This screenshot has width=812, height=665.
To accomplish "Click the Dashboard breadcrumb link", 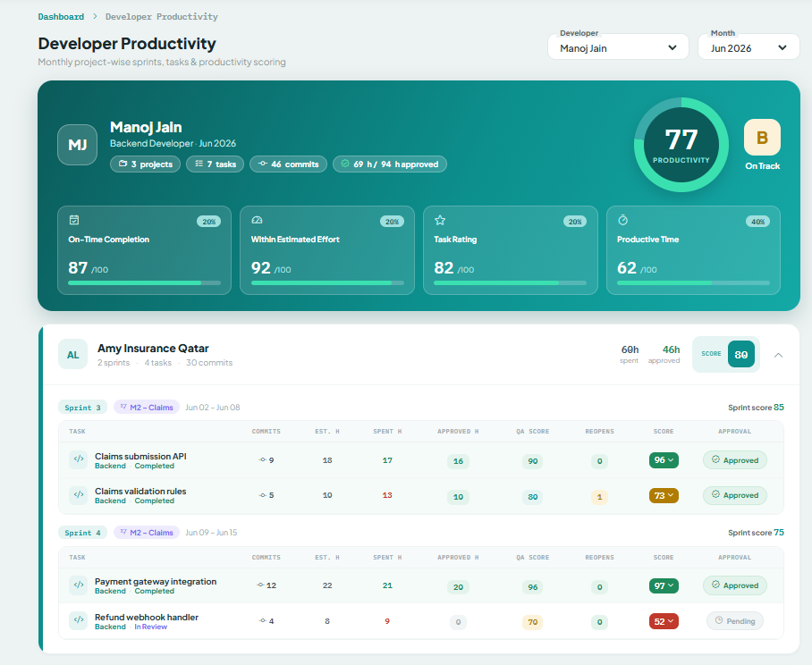I will (x=61, y=17).
